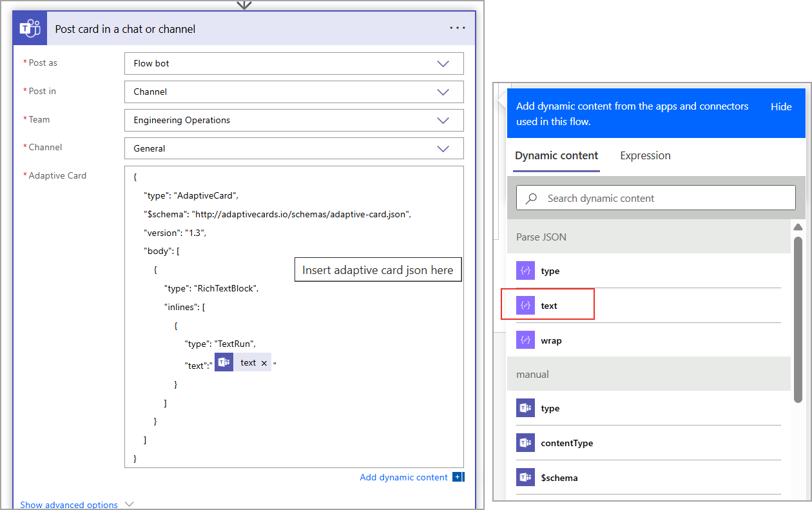812x510 pixels.
Task: Choose manual type Teams item
Action: [x=550, y=408]
